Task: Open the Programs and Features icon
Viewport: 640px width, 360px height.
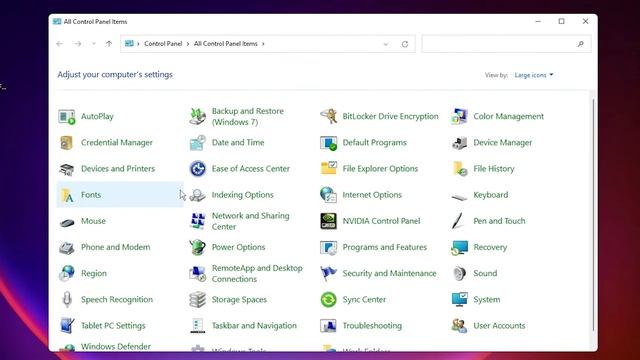Action: click(329, 247)
